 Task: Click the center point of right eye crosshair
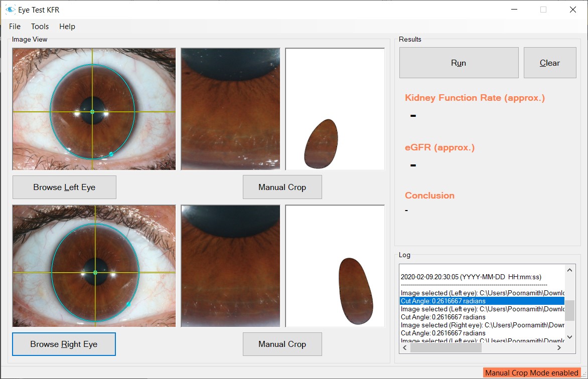click(95, 273)
